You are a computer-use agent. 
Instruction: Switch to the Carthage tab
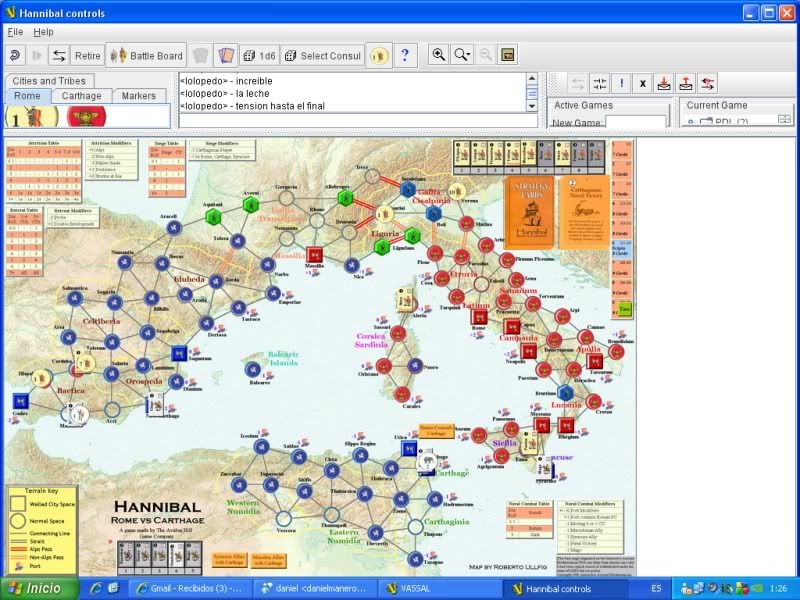[x=82, y=95]
